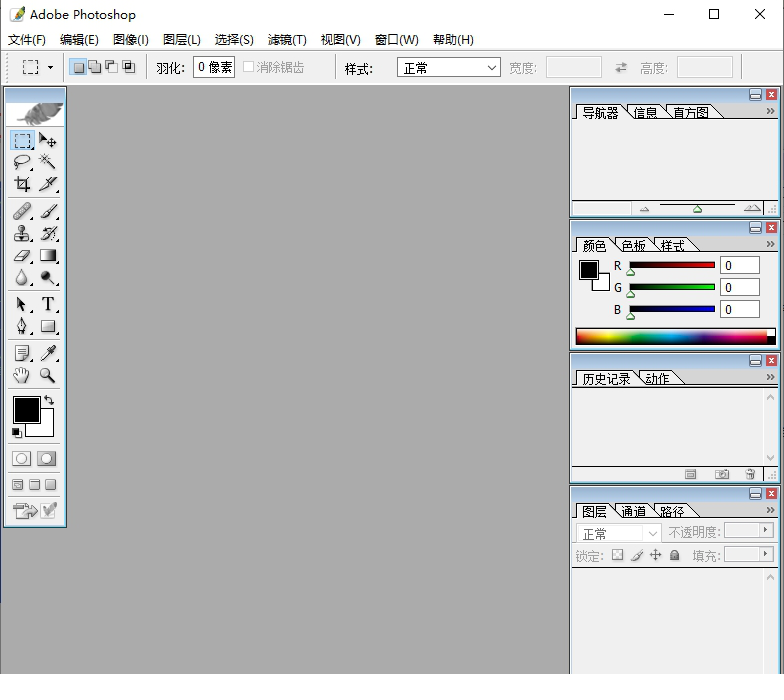Select the History Brush tool
The width and height of the screenshot is (784, 700).
click(48, 233)
